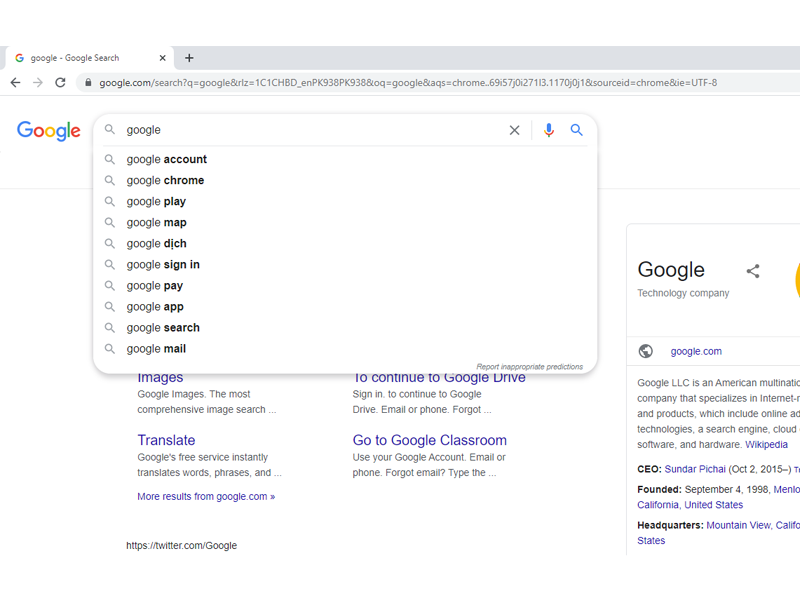800x600 pixels.
Task: Click the browser back arrow
Action: pos(15,83)
